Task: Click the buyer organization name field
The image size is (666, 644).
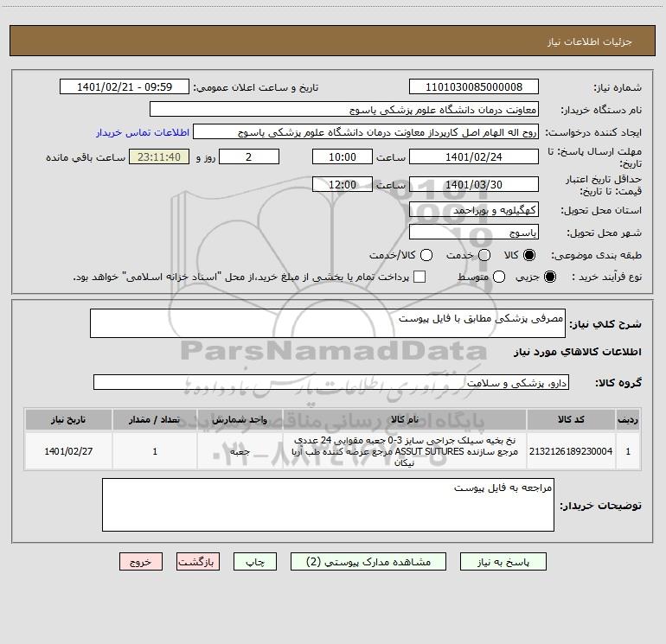Action: [x=344, y=110]
